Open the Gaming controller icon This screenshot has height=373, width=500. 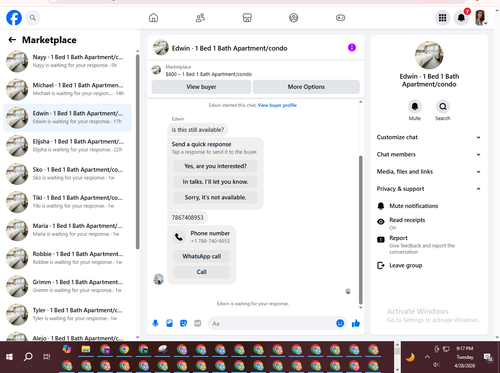tap(340, 18)
